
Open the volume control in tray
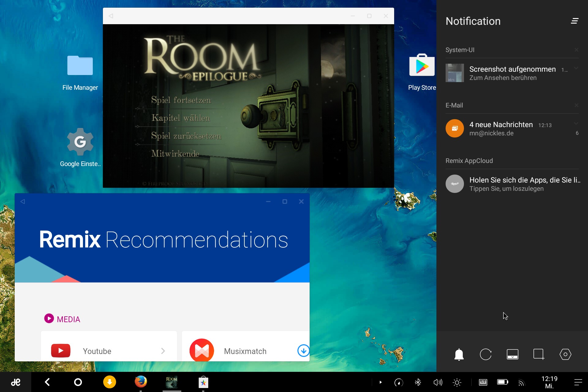tap(438, 382)
